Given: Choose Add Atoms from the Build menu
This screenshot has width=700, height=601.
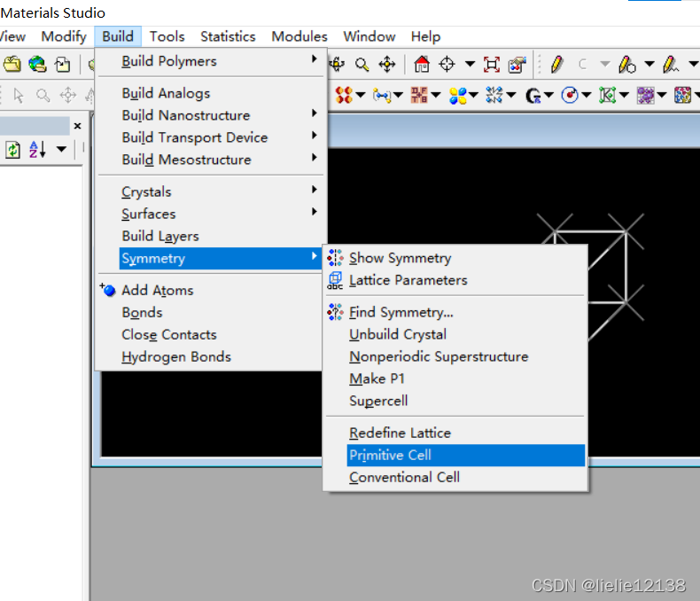Looking at the screenshot, I should 211,290.
